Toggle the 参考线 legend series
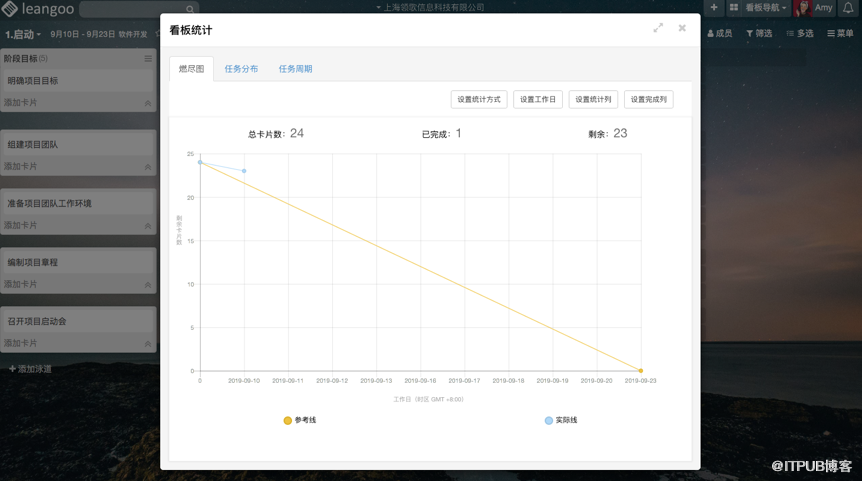Viewport: 862px width, 481px height. point(300,421)
